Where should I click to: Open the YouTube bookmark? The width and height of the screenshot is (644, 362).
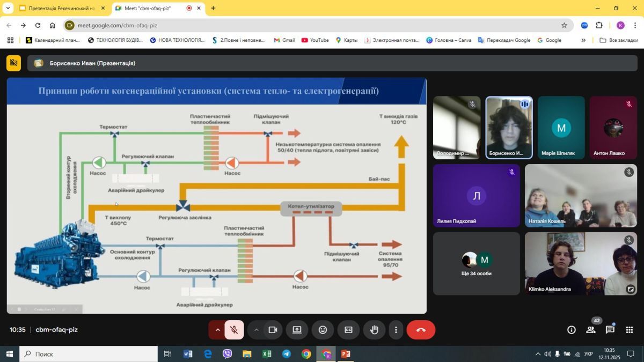point(315,40)
